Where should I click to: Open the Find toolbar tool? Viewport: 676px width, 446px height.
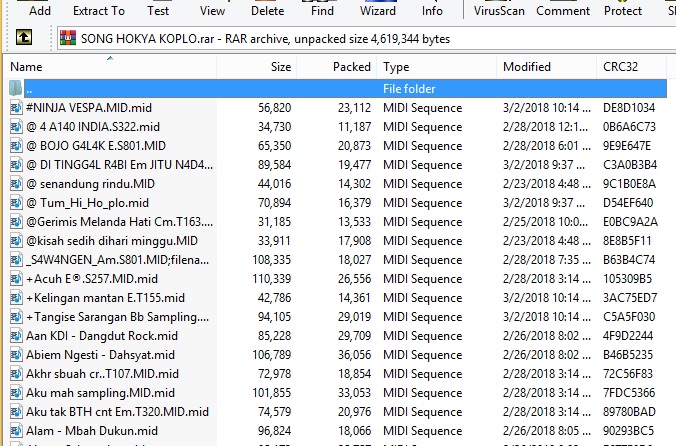tap(322, 10)
